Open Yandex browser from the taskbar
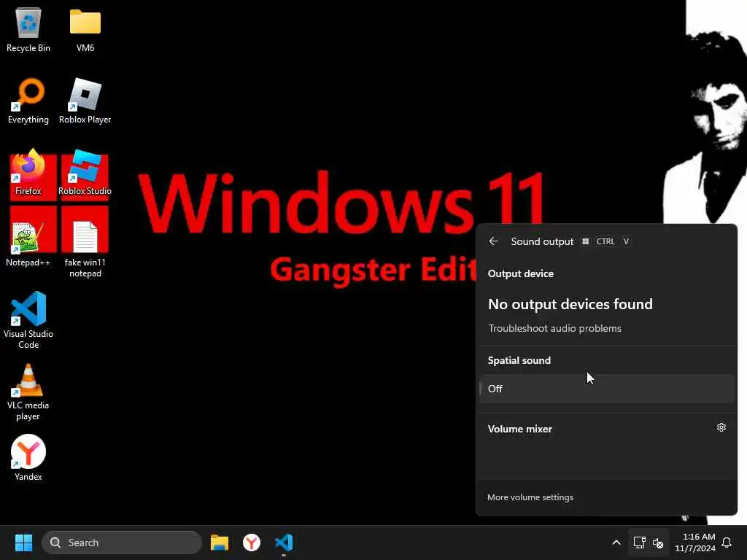 coord(252,542)
